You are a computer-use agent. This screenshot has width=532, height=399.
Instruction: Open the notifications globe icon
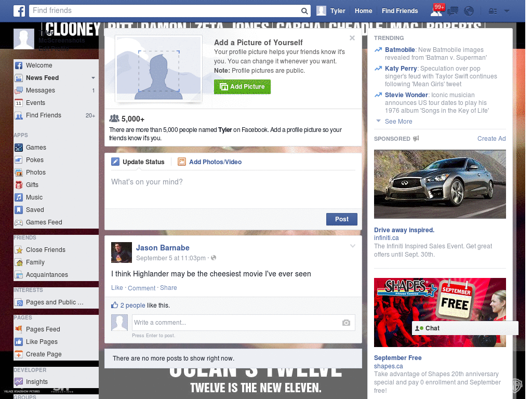click(469, 11)
